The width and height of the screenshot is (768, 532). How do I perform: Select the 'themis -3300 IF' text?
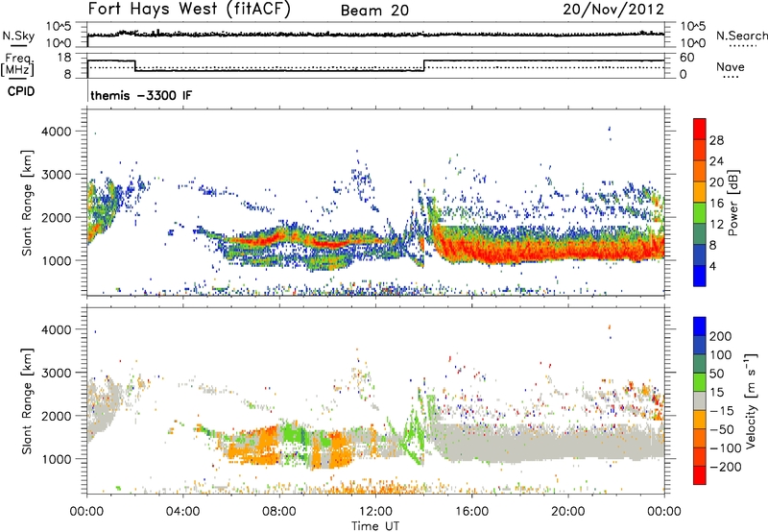(141, 95)
